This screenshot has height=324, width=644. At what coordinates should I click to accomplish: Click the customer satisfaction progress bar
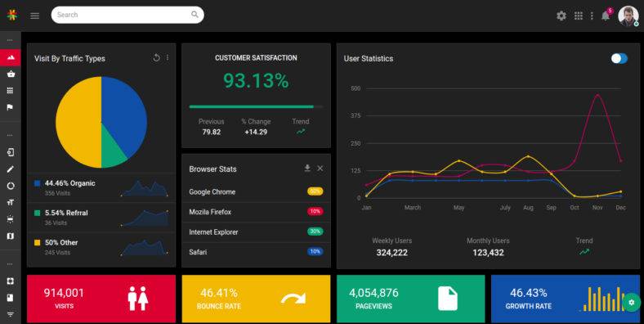click(x=256, y=107)
